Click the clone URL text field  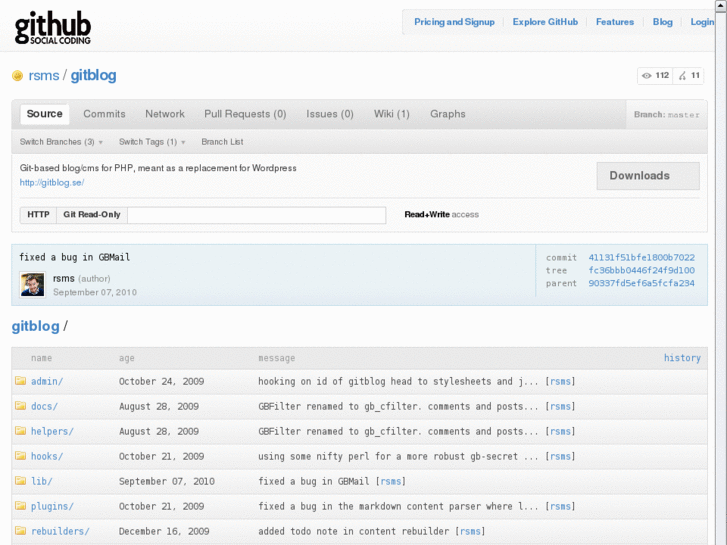tap(256, 215)
